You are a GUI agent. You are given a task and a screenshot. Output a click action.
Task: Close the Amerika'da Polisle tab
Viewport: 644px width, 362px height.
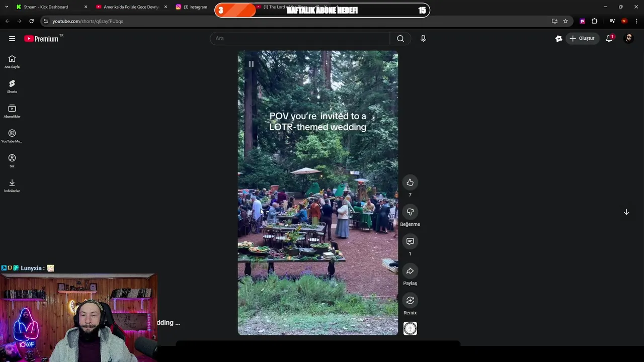pyautogui.click(x=166, y=7)
